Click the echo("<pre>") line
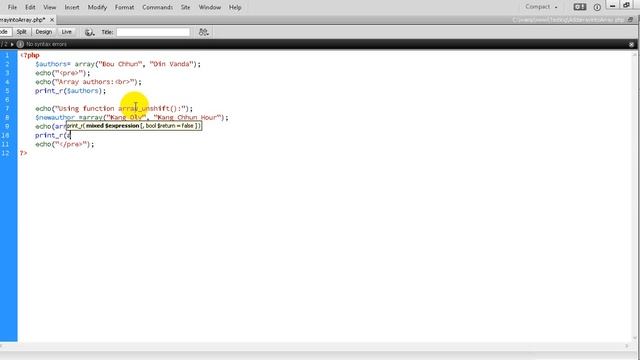This screenshot has width=640, height=360. point(62,73)
